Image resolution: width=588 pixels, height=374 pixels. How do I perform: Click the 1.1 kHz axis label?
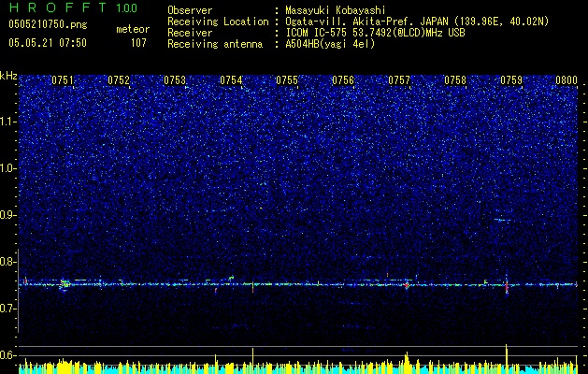pyautogui.click(x=8, y=122)
